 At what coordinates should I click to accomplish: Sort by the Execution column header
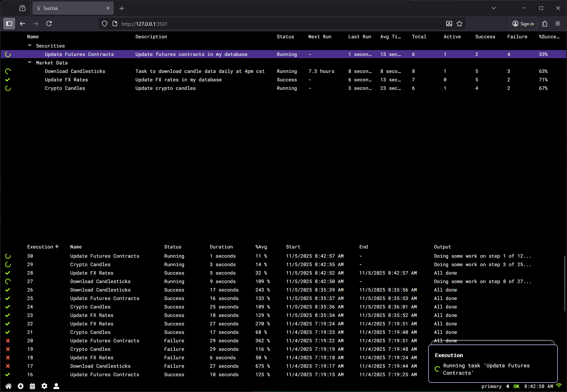(40, 247)
